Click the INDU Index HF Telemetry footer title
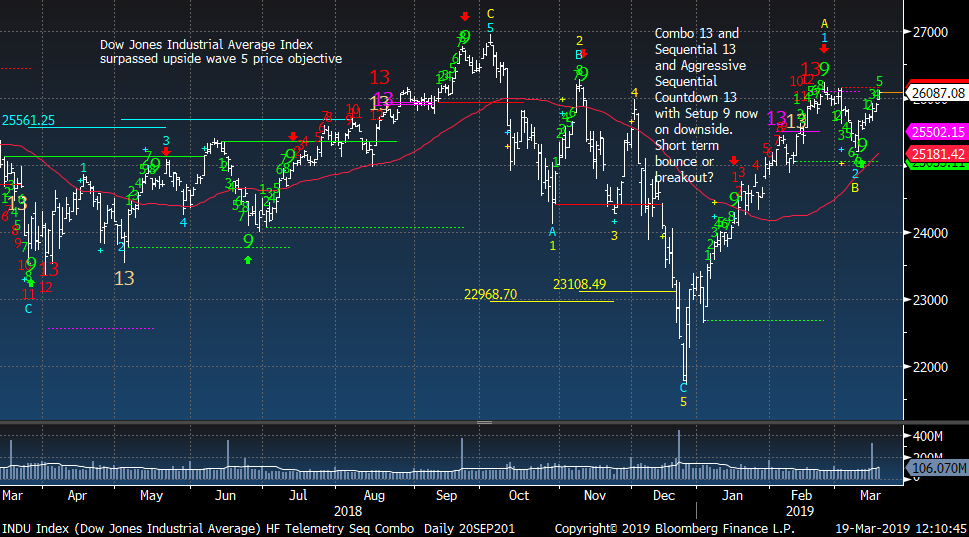969x537 pixels. pyautogui.click(x=258, y=529)
